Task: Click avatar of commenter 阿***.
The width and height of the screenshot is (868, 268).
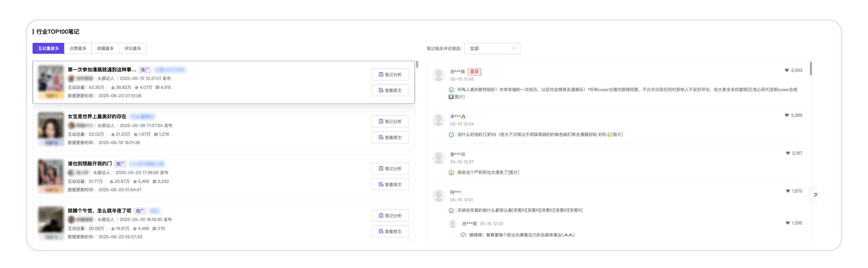Action: click(438, 195)
